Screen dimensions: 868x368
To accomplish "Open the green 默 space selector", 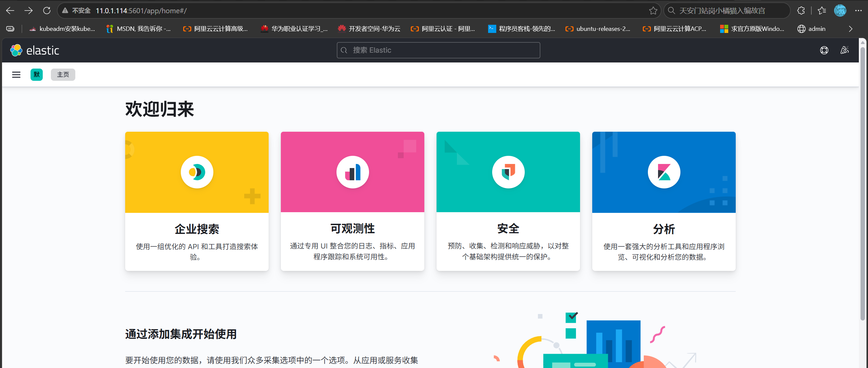I will coord(37,75).
